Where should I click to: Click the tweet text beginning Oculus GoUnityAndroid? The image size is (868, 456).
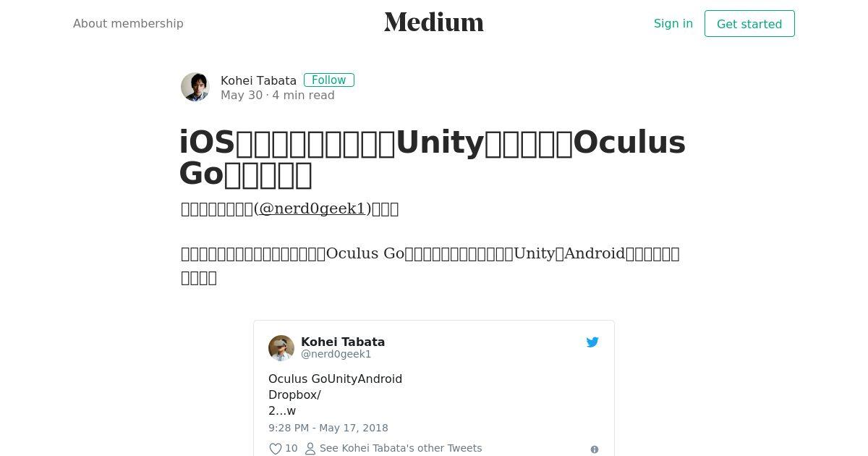335,394
